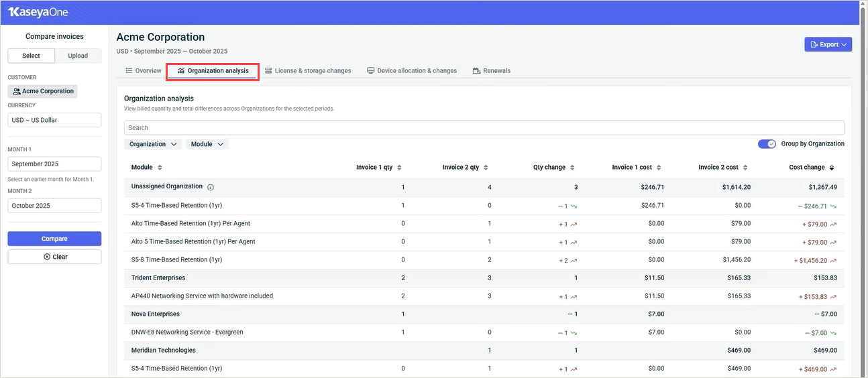
Task: Sort by Cost change sort icon
Action: point(832,168)
